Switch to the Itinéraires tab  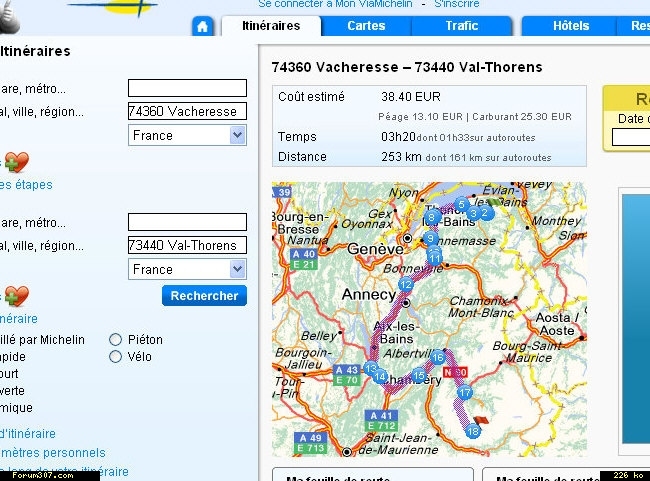tap(271, 26)
